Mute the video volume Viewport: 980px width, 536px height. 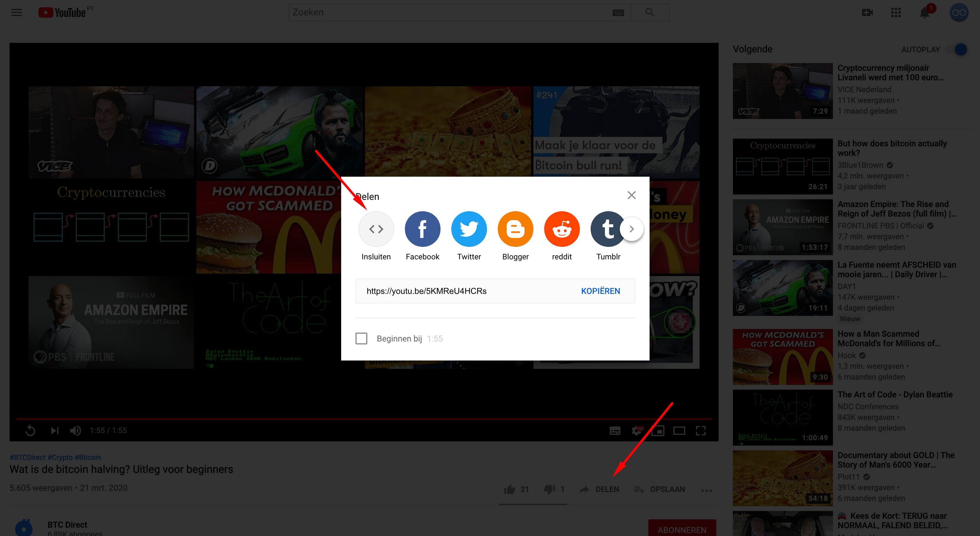coord(75,430)
